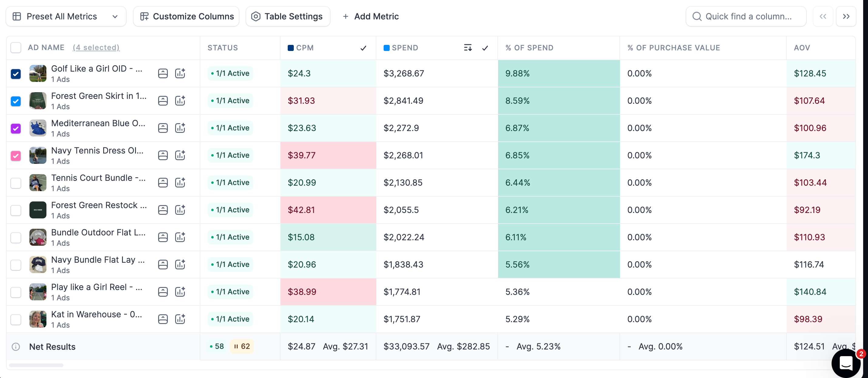This screenshot has width=868, height=378.
Task: Click the Net Results info icon
Action: coord(16,346)
